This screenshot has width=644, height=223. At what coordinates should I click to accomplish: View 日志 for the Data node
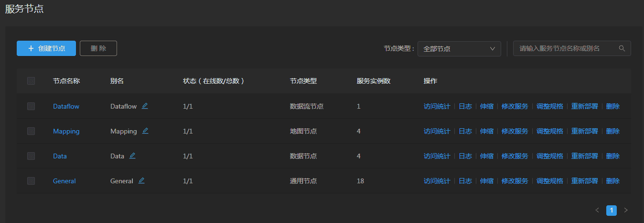point(465,156)
